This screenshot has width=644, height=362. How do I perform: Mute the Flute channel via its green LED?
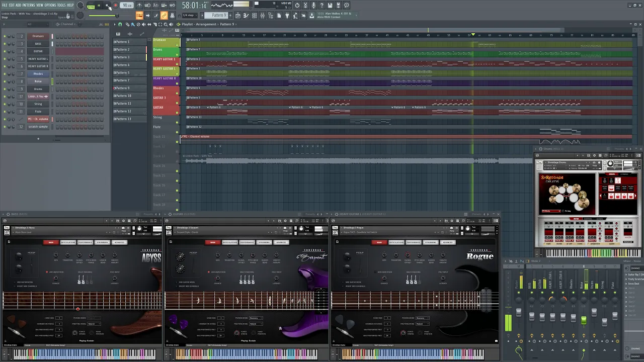click(5, 112)
